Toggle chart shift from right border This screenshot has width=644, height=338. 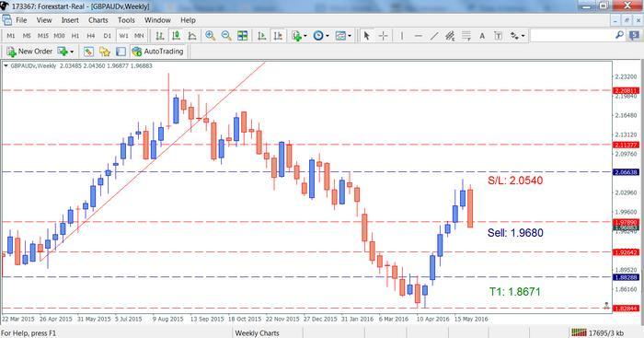click(278, 36)
